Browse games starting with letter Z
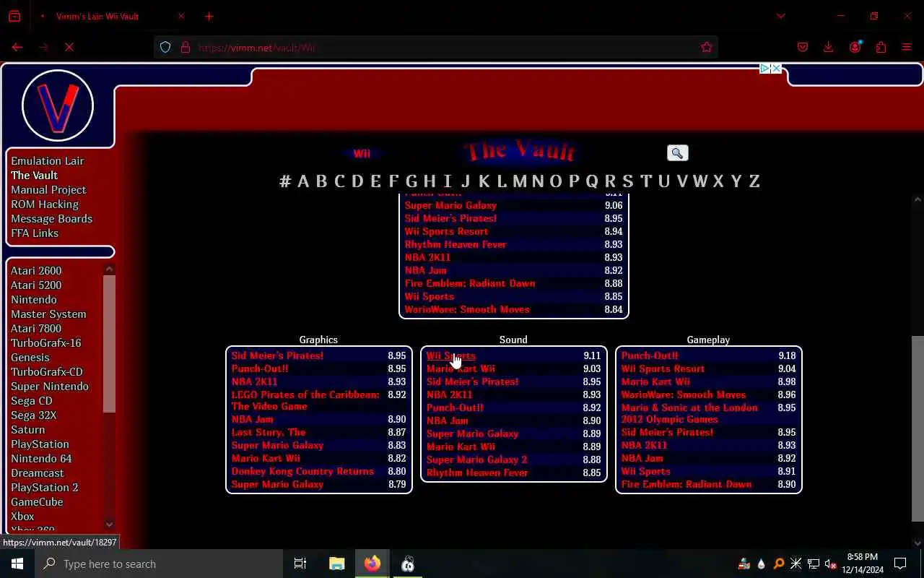The image size is (924, 578). tap(754, 181)
